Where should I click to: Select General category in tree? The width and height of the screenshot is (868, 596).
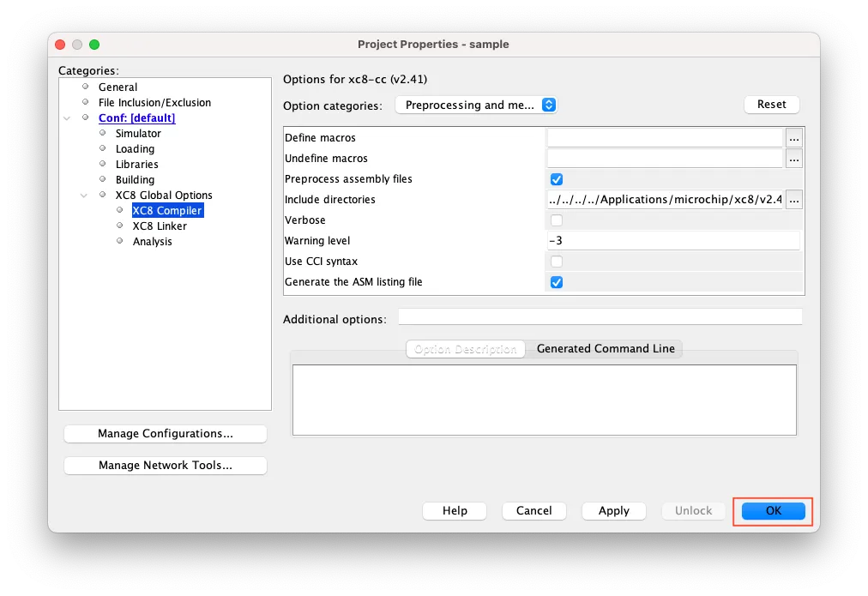click(x=118, y=87)
